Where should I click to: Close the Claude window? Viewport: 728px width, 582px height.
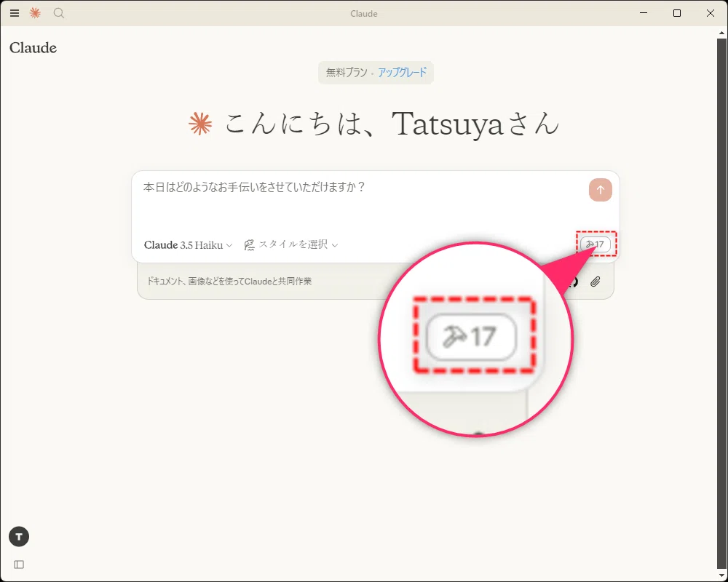(x=711, y=13)
